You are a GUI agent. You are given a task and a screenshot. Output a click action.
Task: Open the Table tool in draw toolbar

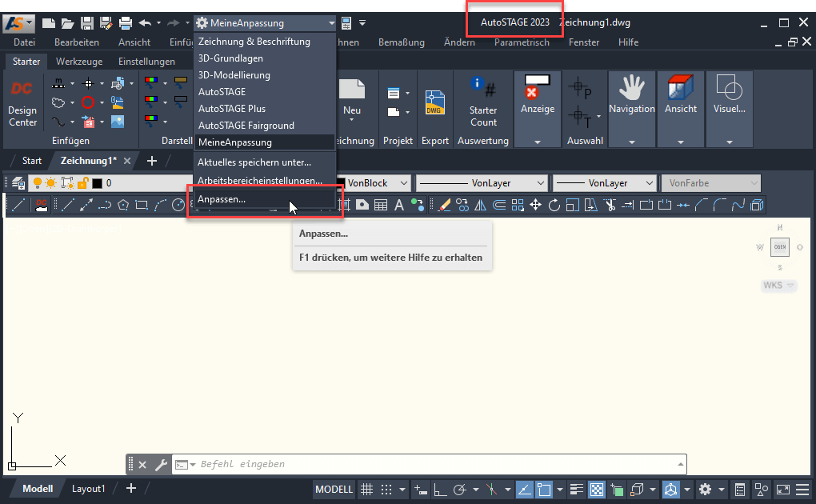click(x=381, y=205)
